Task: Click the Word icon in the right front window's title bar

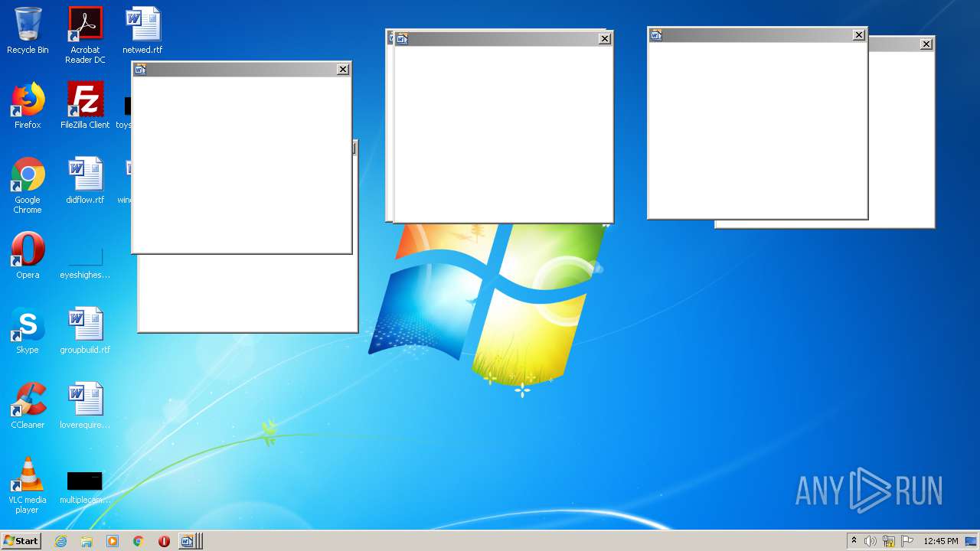Action: click(656, 35)
